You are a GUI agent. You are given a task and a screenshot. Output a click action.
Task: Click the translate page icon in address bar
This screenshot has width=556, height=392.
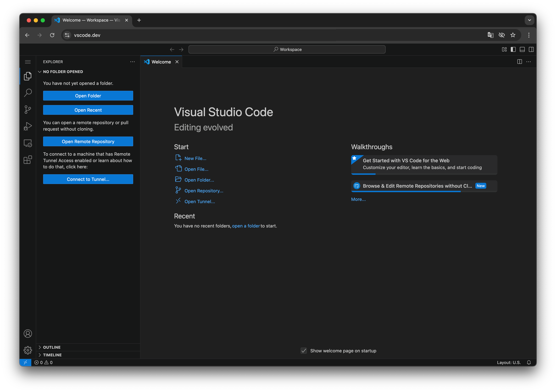coord(490,35)
